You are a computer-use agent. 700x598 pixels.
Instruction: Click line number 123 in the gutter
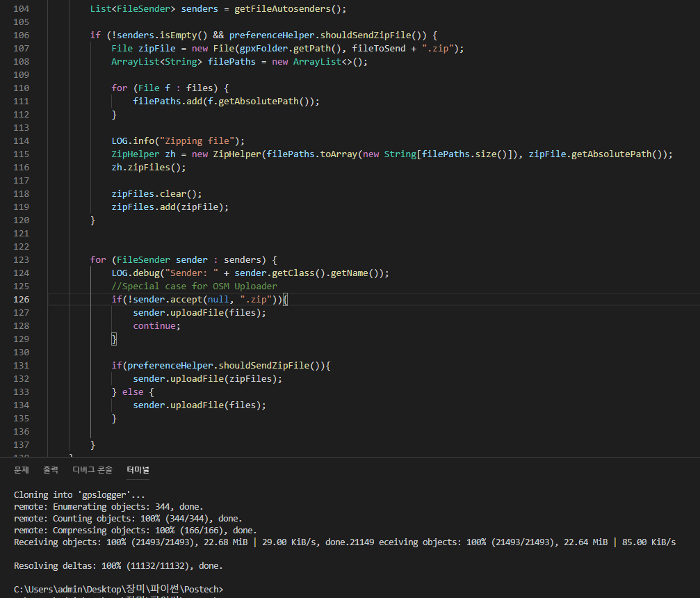22,259
